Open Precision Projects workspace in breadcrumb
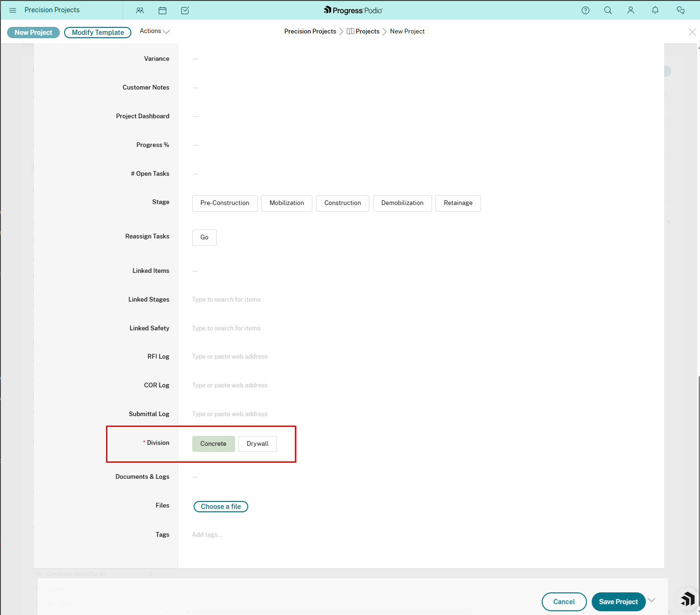 pos(310,32)
